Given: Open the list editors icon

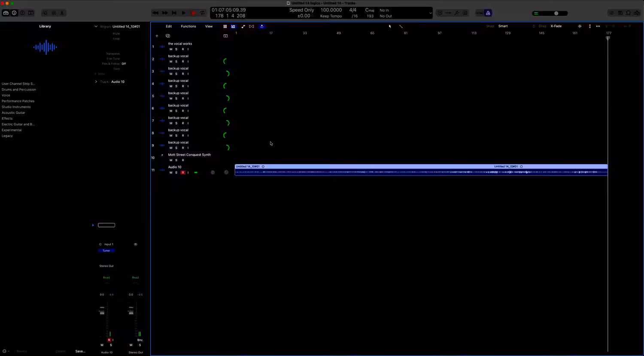Looking at the screenshot, I should [612, 13].
